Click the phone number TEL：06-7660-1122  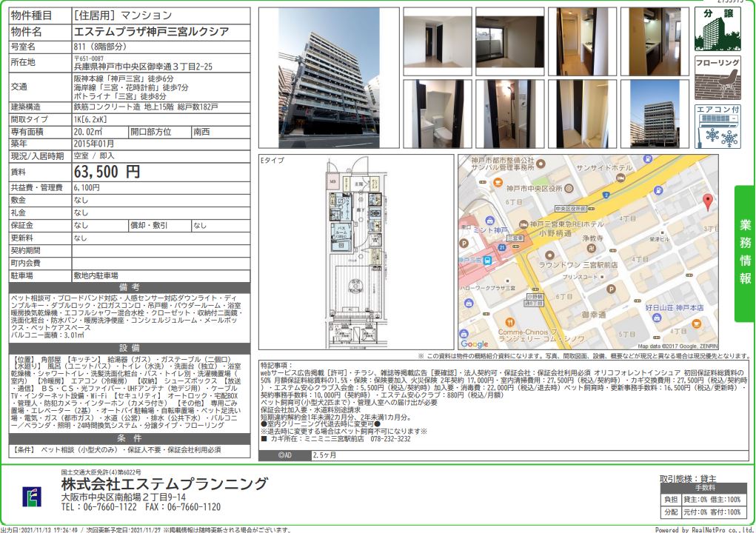(98, 507)
